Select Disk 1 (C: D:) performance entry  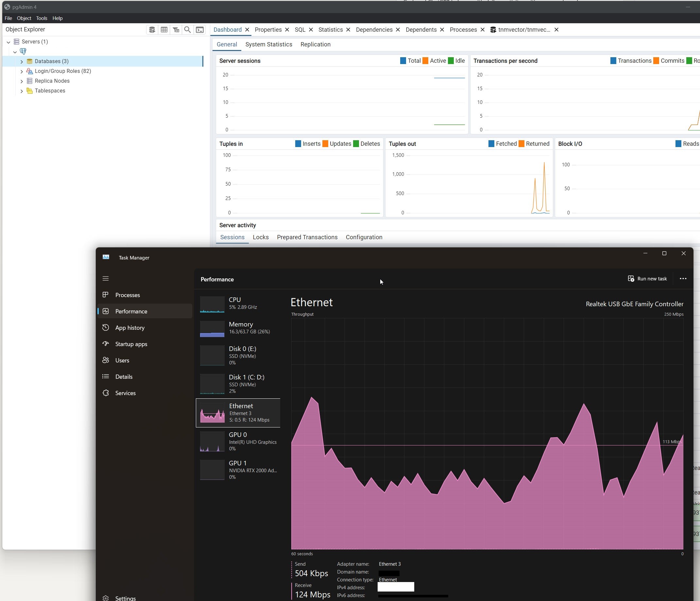pos(238,384)
